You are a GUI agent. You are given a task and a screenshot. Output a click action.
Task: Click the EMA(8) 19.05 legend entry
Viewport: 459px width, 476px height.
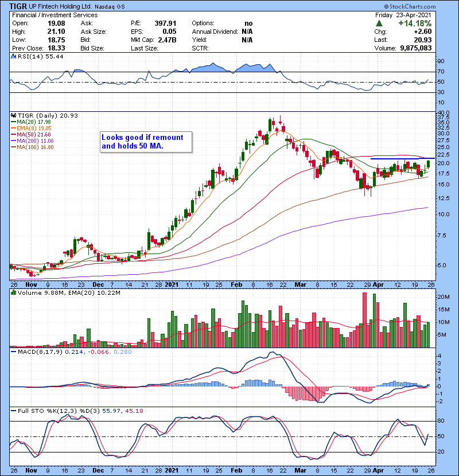[32, 128]
